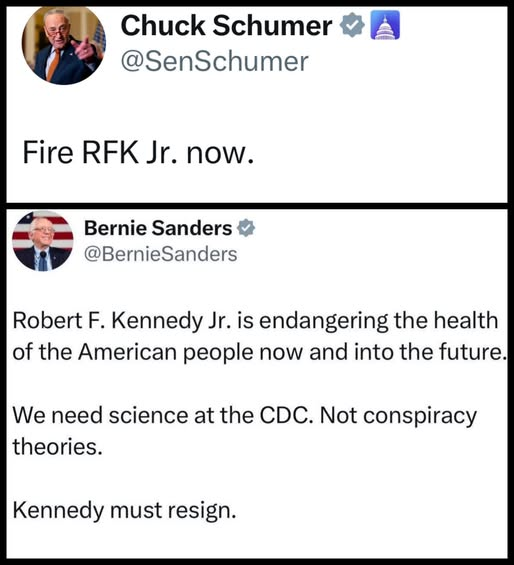
Task: Open the 'Fire RFK Jr. now.' tweet
Action: 138,152
